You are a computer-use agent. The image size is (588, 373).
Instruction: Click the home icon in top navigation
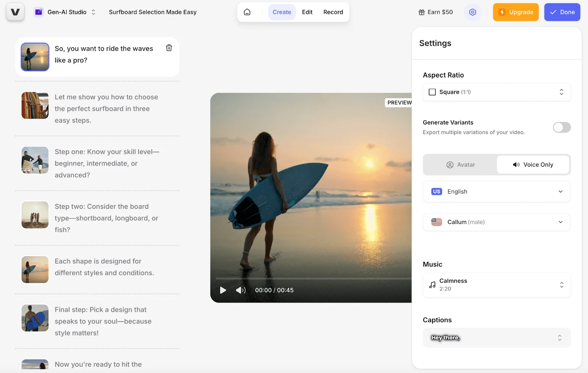tap(247, 12)
